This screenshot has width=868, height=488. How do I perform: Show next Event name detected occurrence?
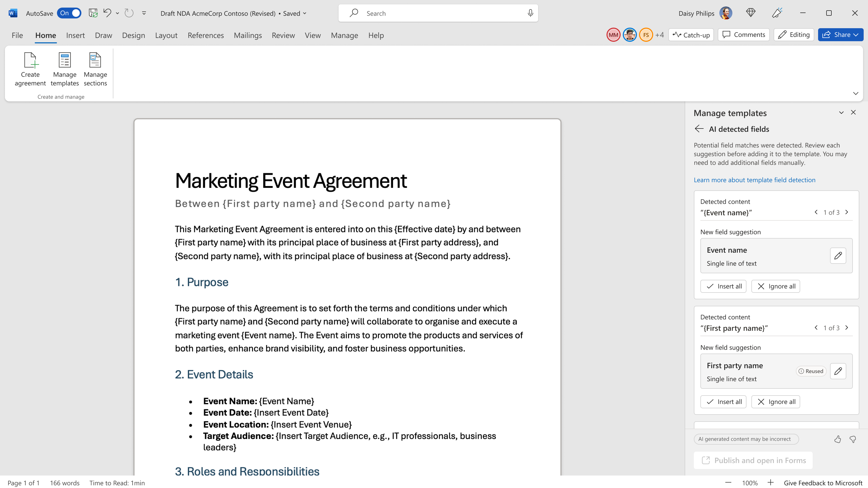point(847,212)
